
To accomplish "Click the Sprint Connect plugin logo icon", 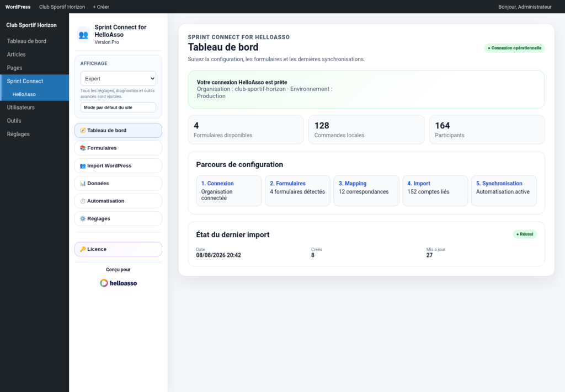I will pyautogui.click(x=83, y=35).
